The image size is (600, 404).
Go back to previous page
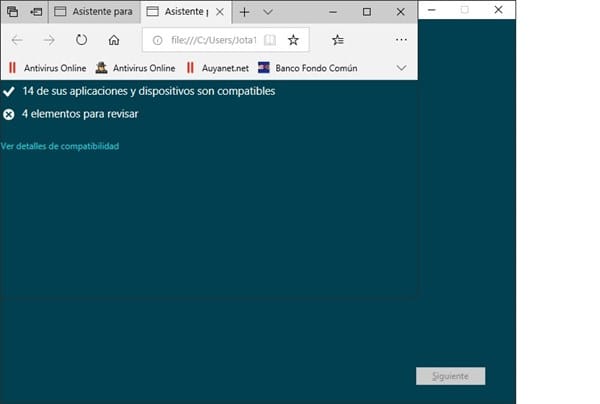tap(17, 40)
